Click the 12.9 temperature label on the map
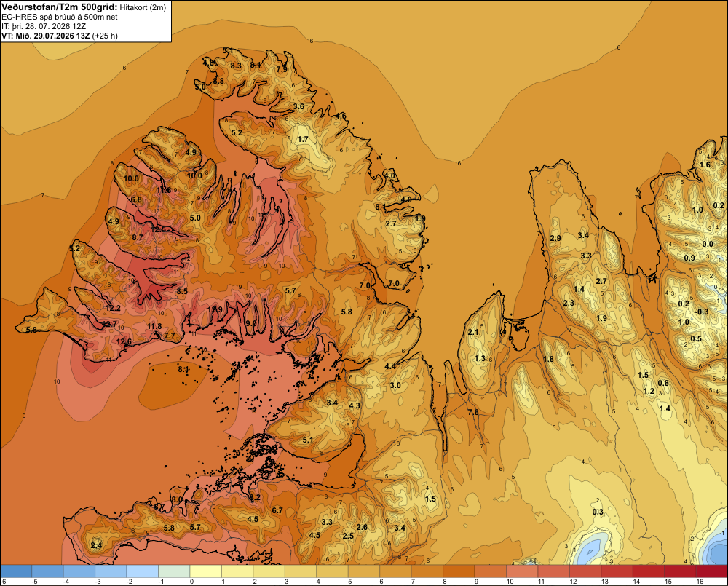This screenshot has height=586, width=728. (215, 309)
